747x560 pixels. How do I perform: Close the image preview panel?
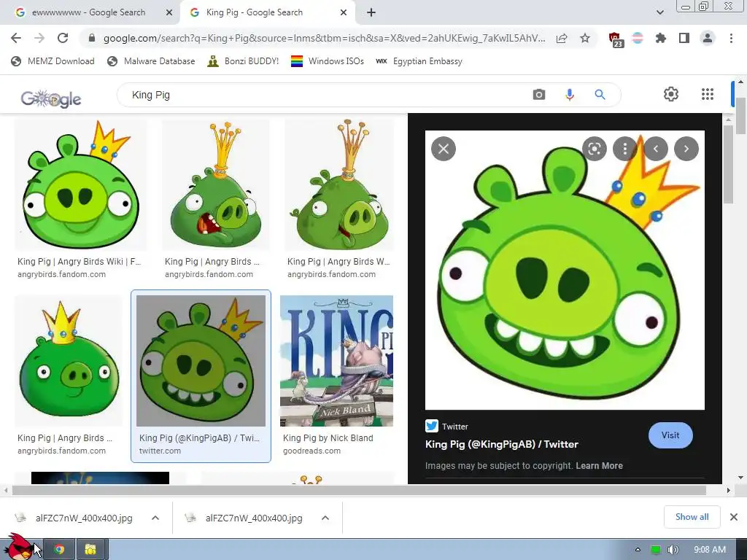pyautogui.click(x=444, y=149)
